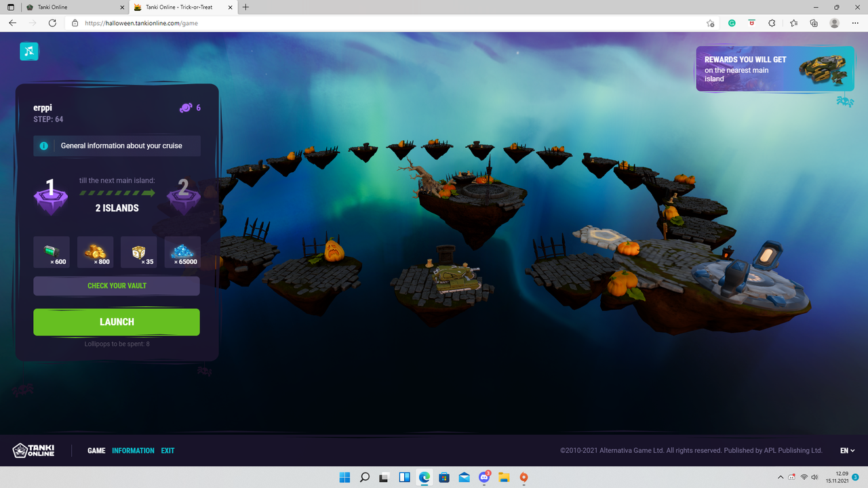Open the browser Collections icon
The height and width of the screenshot is (488, 868).
tap(814, 23)
